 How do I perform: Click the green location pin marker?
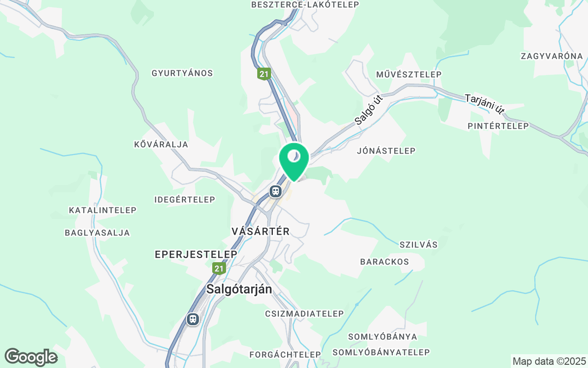click(x=294, y=162)
